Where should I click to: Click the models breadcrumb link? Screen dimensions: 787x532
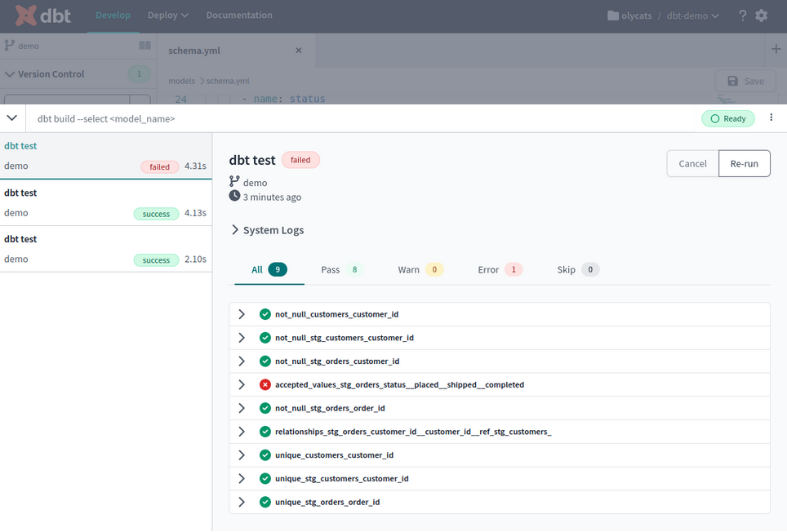181,82
